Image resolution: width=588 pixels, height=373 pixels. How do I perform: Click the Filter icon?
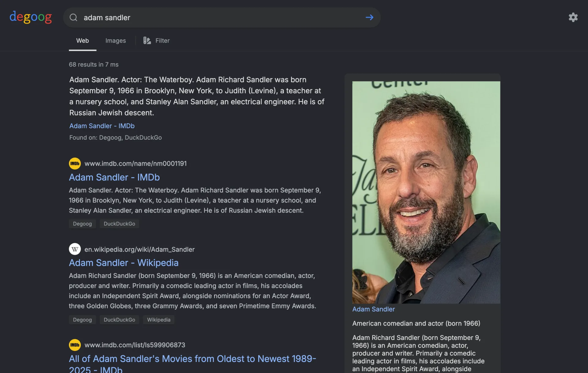(147, 40)
